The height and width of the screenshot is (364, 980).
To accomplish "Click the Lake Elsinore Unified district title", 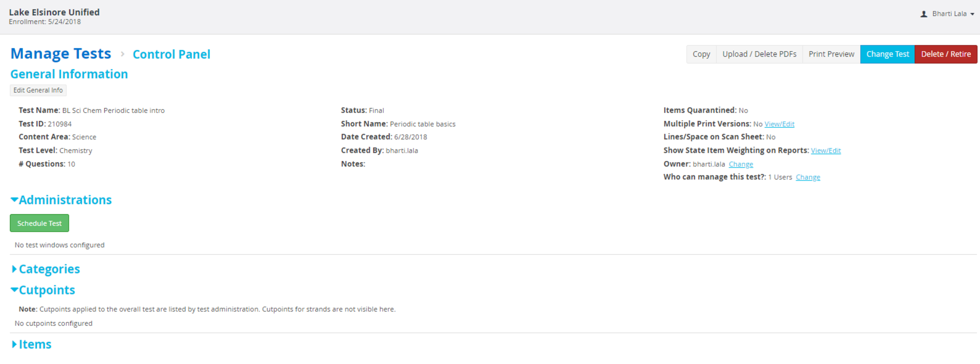I will (x=54, y=12).
